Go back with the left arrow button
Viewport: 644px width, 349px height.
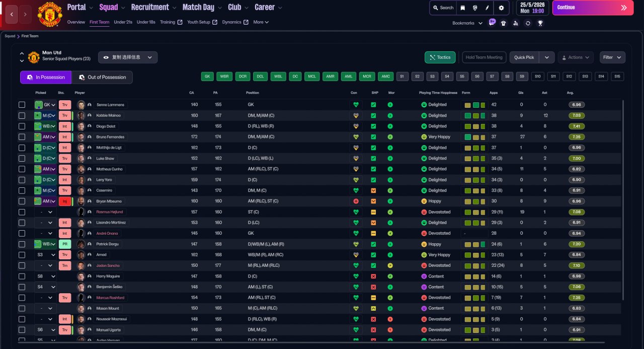pyautogui.click(x=12, y=14)
